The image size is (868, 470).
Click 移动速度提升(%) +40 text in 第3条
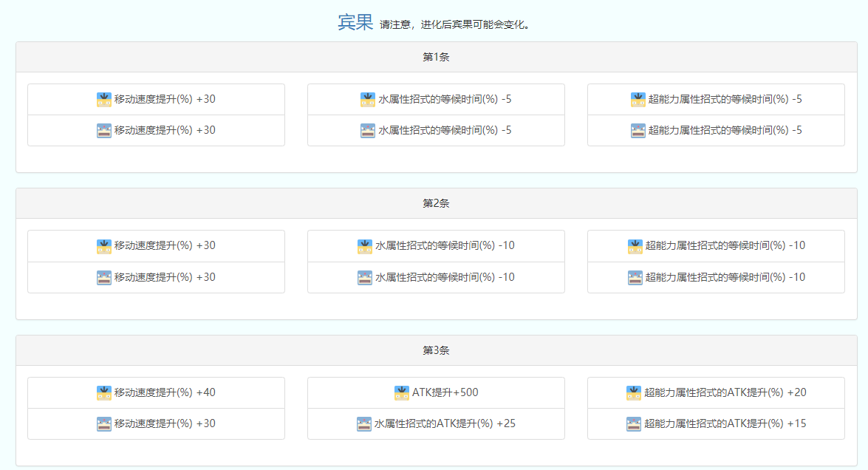click(x=165, y=392)
